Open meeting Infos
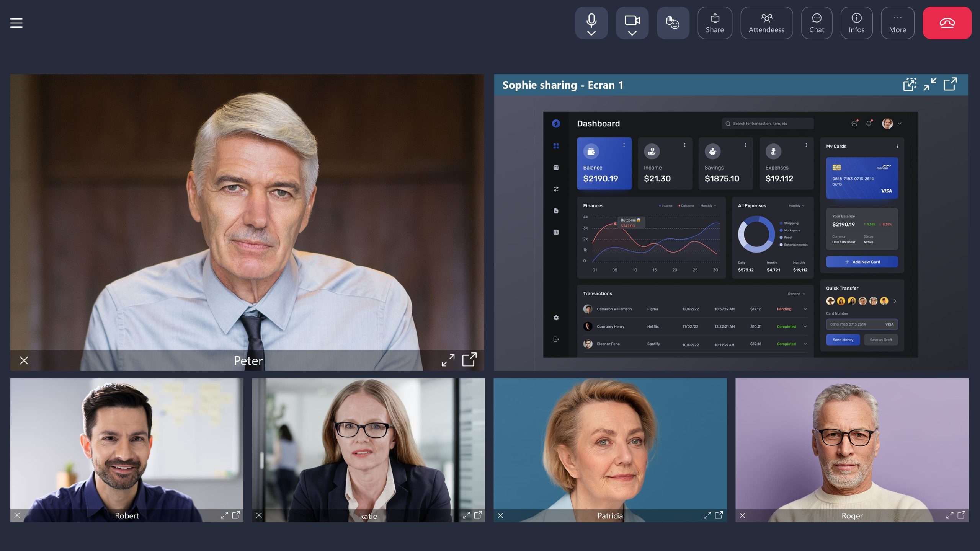 856,23
